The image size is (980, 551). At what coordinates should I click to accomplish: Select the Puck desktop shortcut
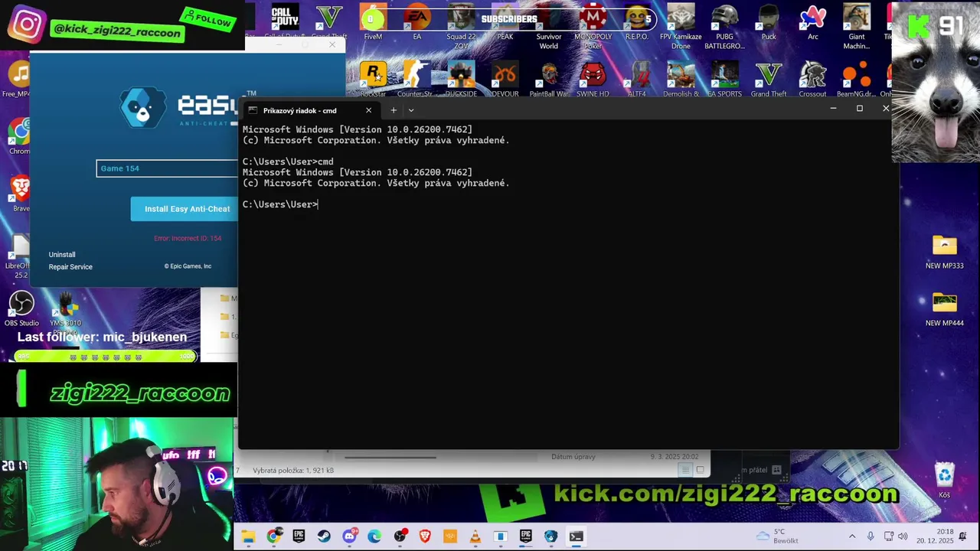769,23
